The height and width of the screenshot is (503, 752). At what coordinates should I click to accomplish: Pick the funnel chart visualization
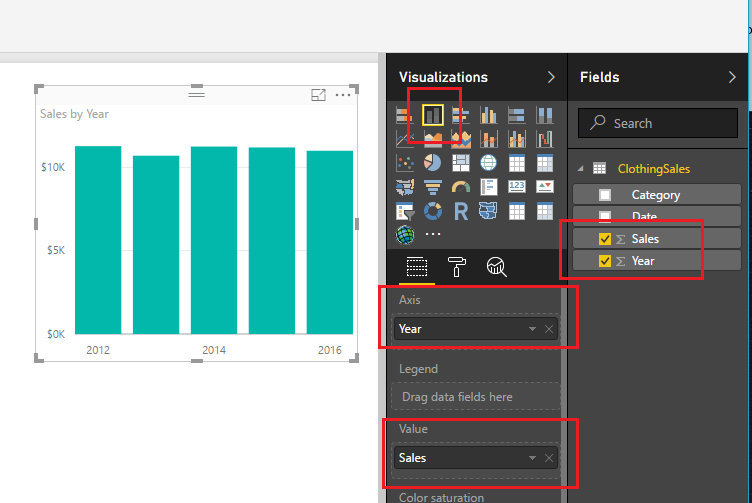(x=433, y=187)
